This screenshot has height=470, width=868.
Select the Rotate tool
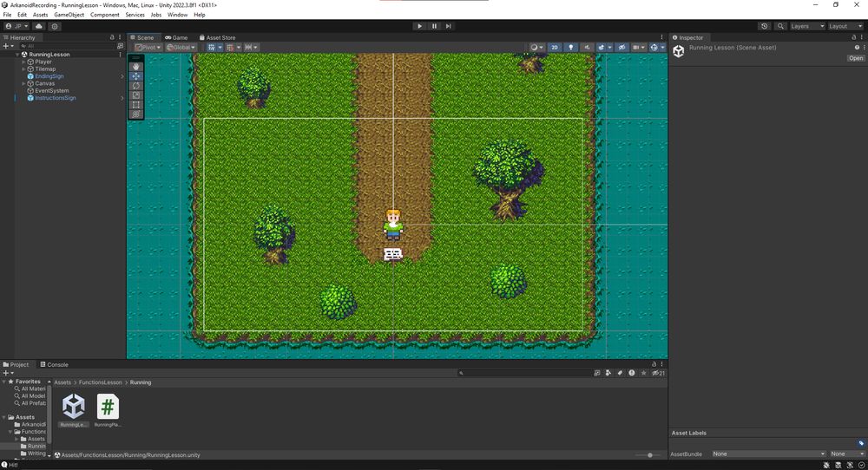coord(135,86)
